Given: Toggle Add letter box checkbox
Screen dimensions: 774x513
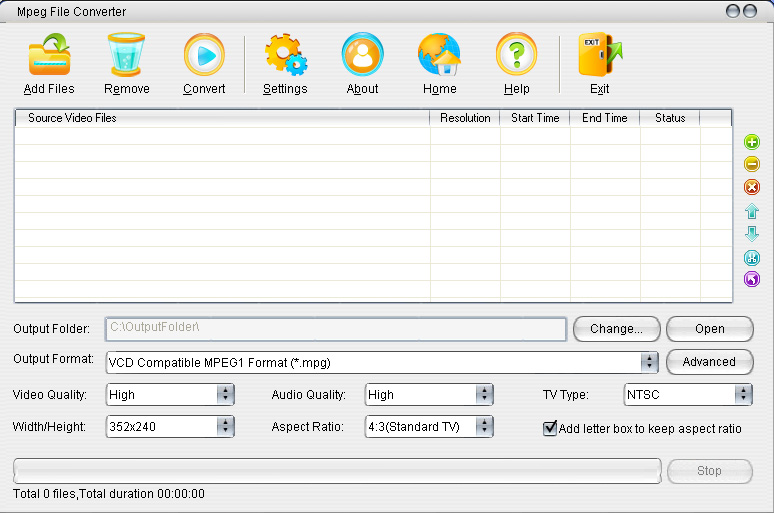Looking at the screenshot, I should pos(549,428).
